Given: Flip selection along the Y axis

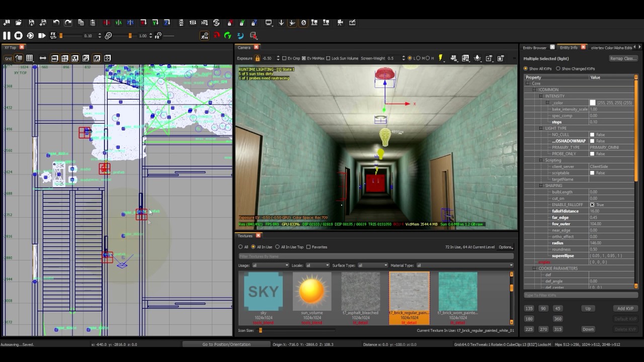Looking at the screenshot, I should [x=118, y=23].
